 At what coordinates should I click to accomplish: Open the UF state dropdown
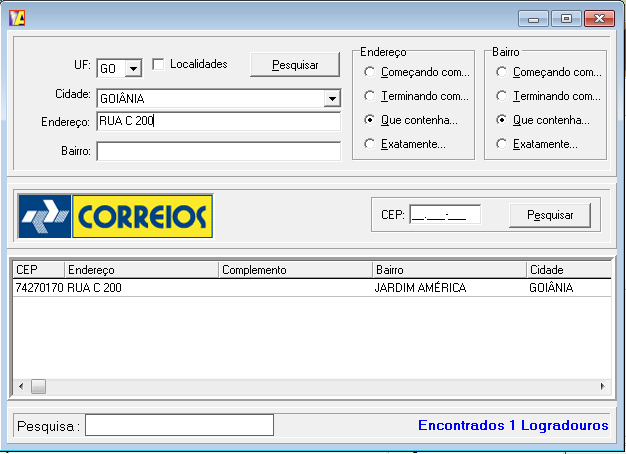click(x=133, y=69)
